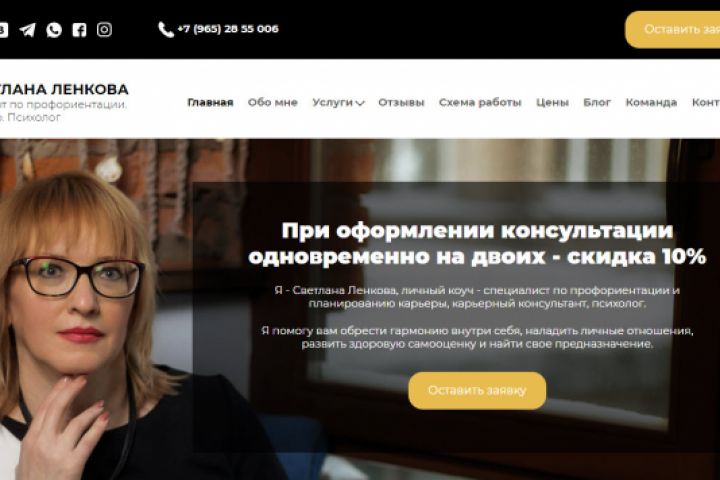Viewport: 720px width, 480px height.
Task: Open the Цены page
Action: [x=552, y=102]
